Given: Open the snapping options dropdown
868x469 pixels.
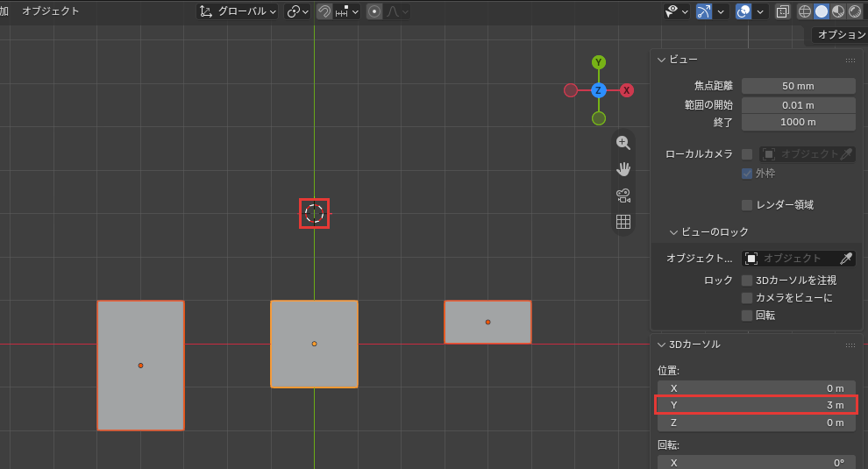Looking at the screenshot, I should click(x=347, y=11).
